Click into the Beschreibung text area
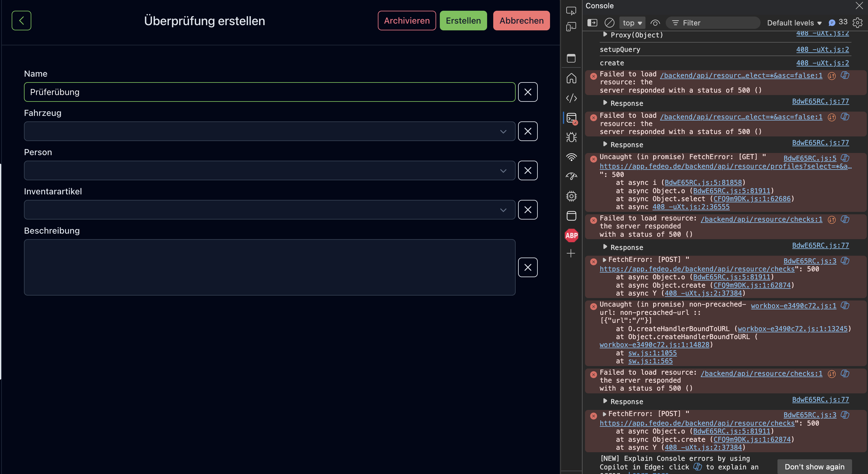The width and height of the screenshot is (868, 474). point(269,267)
